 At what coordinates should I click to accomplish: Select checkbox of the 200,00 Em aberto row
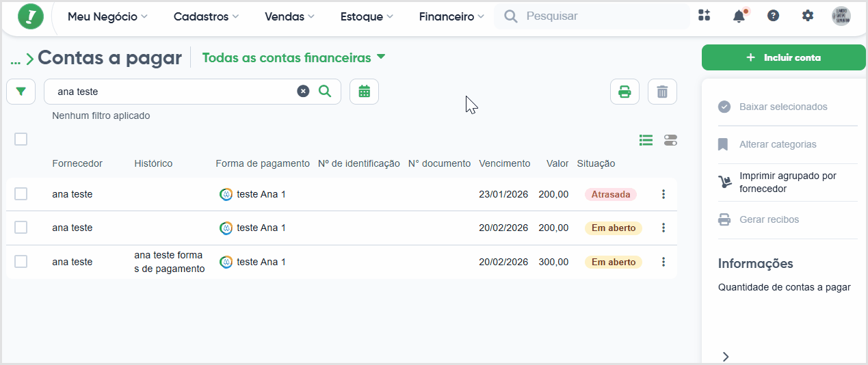click(21, 228)
